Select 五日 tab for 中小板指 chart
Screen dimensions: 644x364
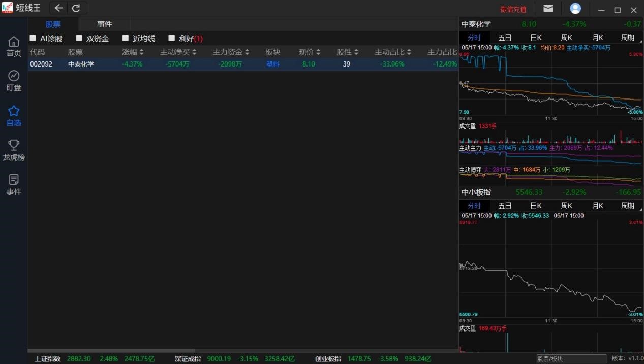click(x=505, y=206)
